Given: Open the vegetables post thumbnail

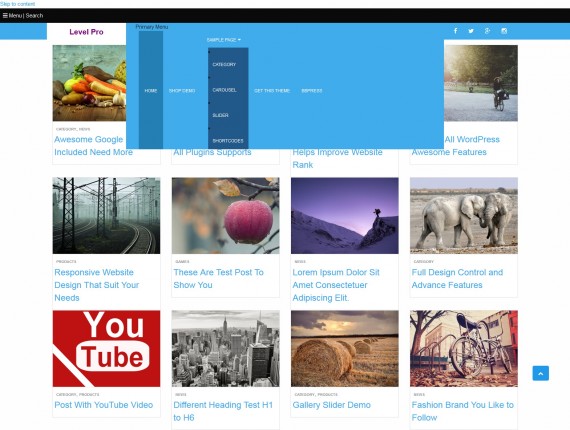Looking at the screenshot, I should click(x=89, y=83).
